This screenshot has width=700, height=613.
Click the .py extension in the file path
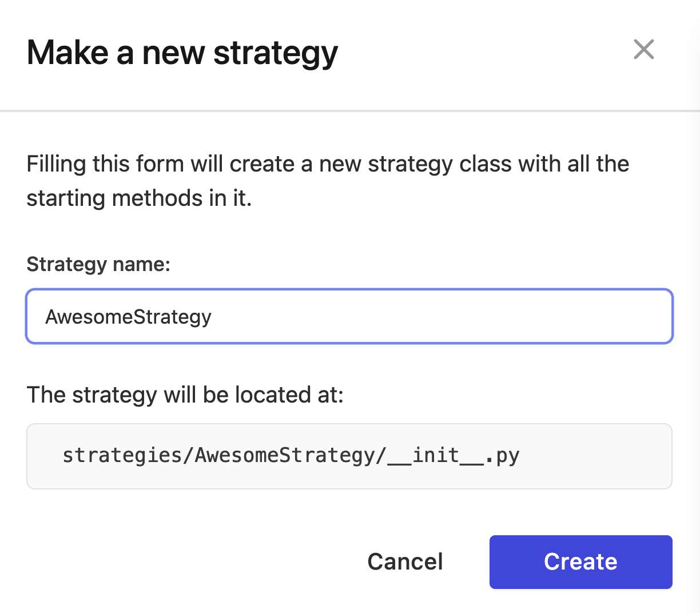pyautogui.click(x=502, y=456)
